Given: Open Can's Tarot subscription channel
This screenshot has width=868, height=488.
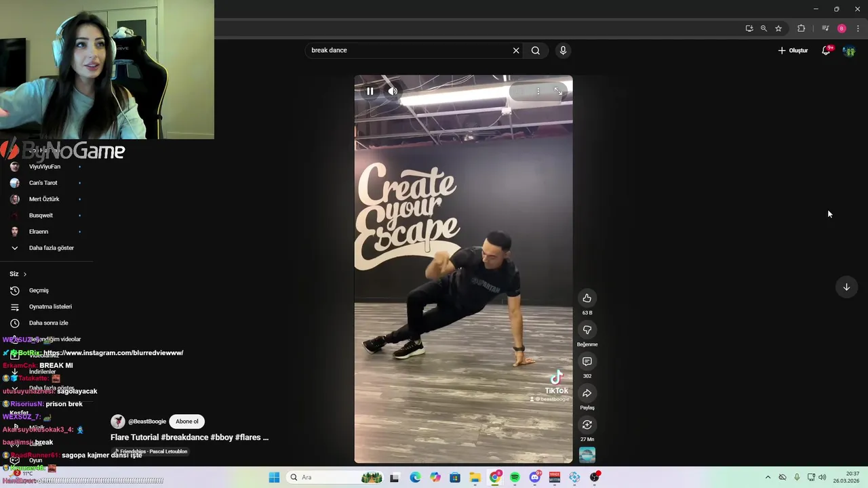Looking at the screenshot, I should (x=43, y=183).
